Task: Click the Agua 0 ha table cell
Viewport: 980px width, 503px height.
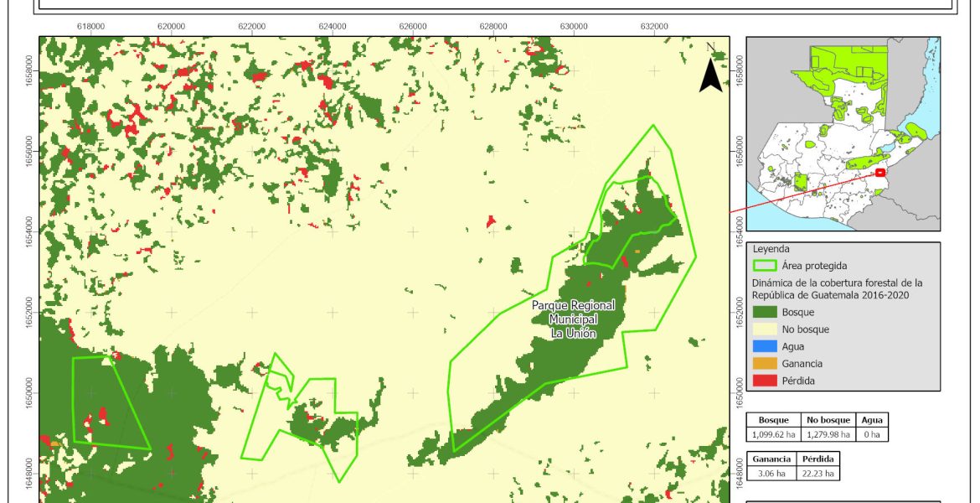Action: click(x=872, y=434)
